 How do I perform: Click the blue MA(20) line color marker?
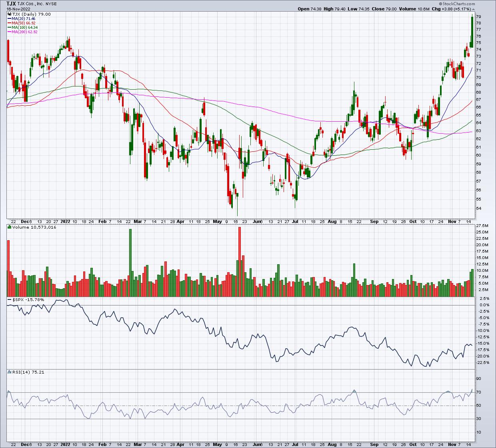click(9, 19)
